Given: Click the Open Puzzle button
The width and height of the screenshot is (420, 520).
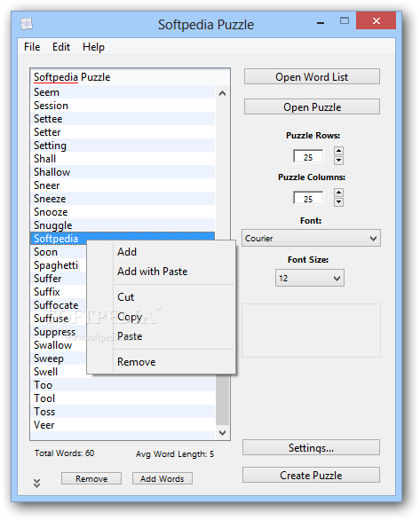Looking at the screenshot, I should (312, 106).
